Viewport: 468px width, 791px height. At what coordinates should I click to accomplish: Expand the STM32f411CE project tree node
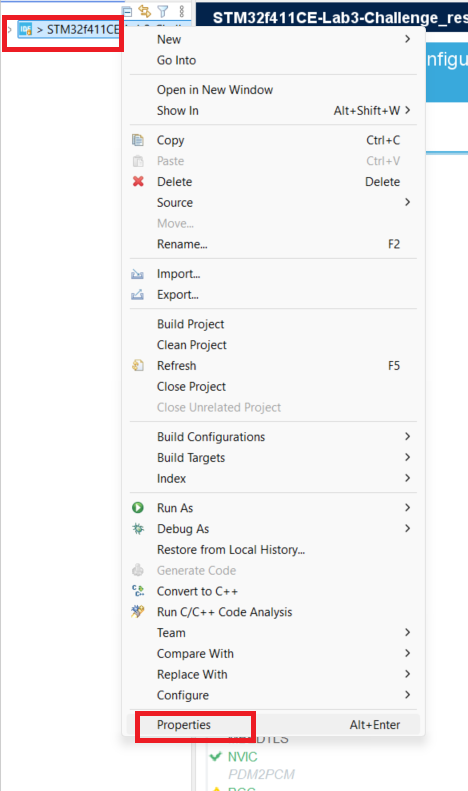9,30
